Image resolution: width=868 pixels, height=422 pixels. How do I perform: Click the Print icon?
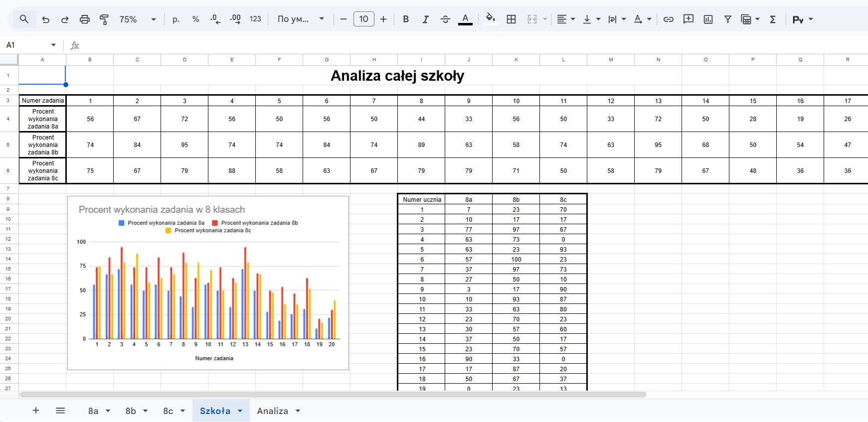point(85,19)
